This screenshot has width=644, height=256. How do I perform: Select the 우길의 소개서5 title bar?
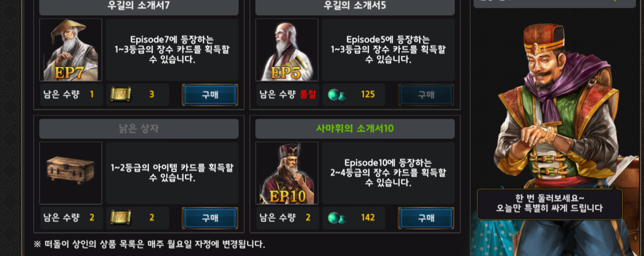355,7
